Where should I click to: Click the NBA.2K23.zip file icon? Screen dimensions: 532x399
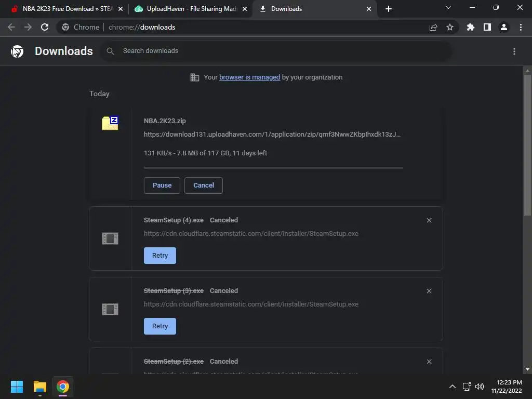pyautogui.click(x=110, y=123)
